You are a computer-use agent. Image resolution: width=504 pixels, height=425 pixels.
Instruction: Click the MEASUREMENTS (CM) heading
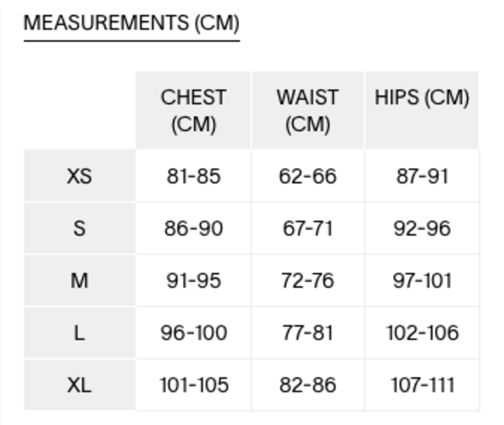point(131,24)
